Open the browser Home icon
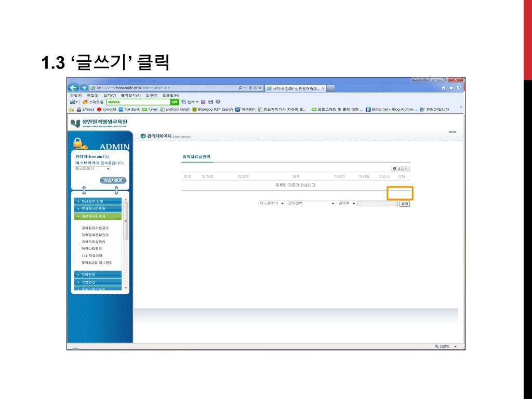Viewport: 532px width, 399px height. (444, 88)
